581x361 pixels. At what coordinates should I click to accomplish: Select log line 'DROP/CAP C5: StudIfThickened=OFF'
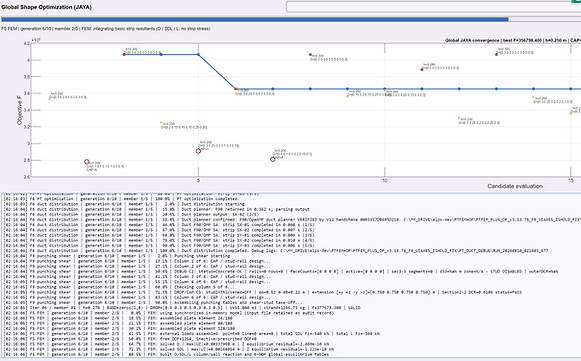pyautogui.click(x=262, y=292)
